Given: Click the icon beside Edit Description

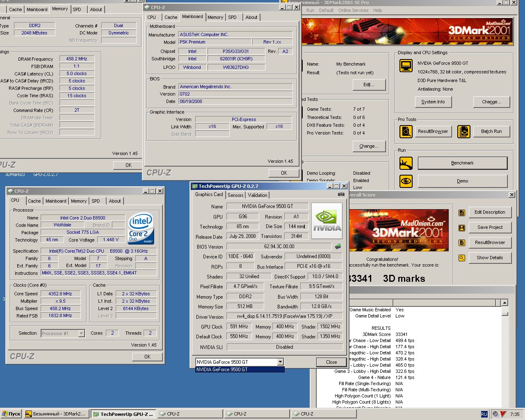Looking at the screenshot, I should pyautogui.click(x=462, y=212).
